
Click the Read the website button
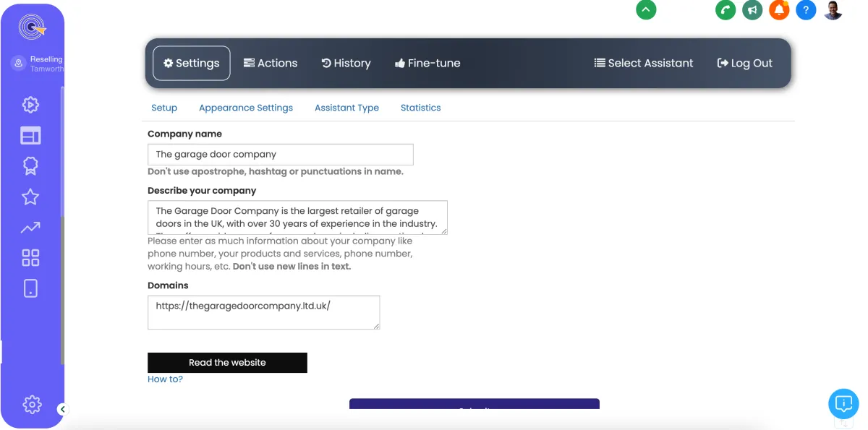pos(227,363)
